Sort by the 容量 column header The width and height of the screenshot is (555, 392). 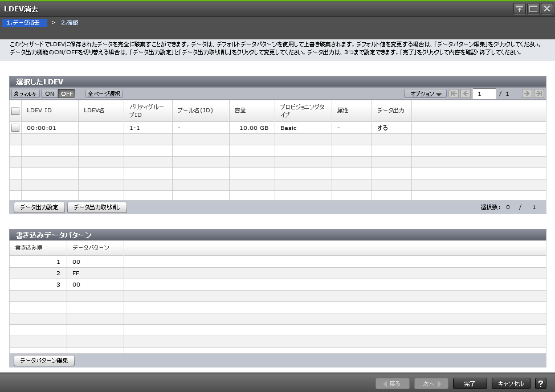240,111
